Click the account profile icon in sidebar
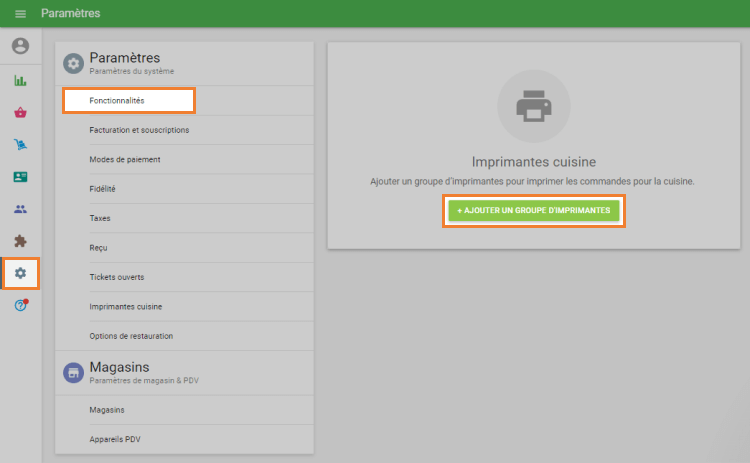Screen dimensions: 750x463 pos(20,46)
